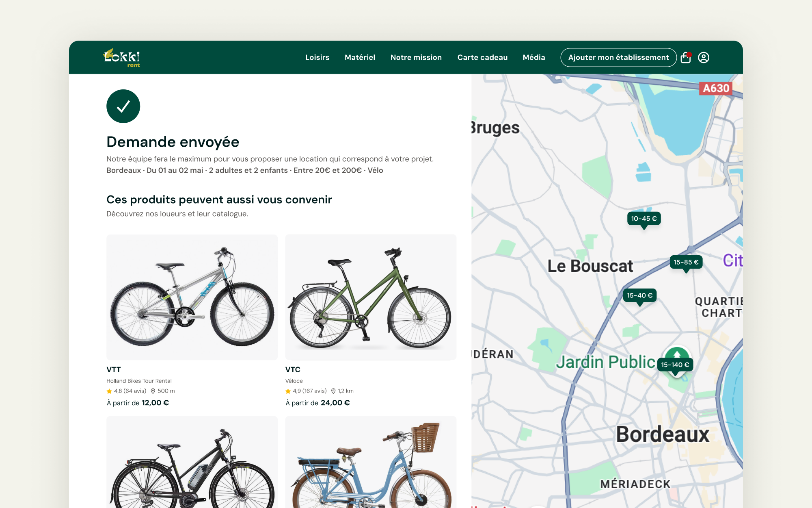
Task: Open the user account profile icon
Action: 704,58
